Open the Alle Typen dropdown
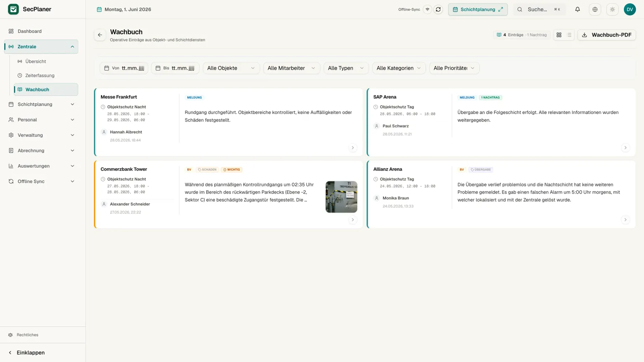 (346, 68)
